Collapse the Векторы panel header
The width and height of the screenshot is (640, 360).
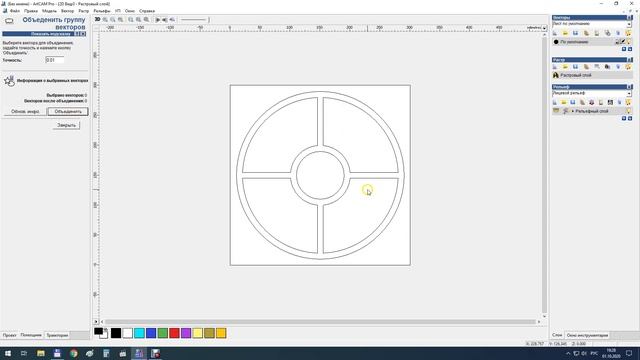pos(629,18)
